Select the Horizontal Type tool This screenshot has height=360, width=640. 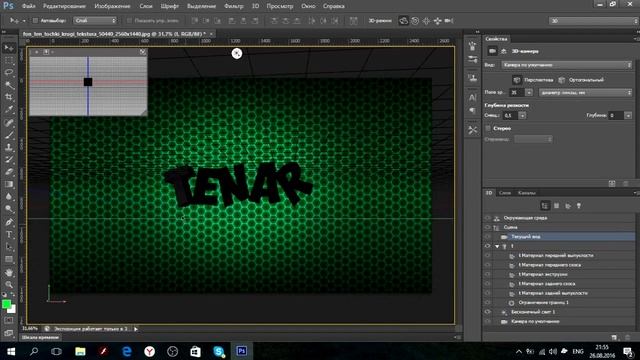(x=9, y=235)
